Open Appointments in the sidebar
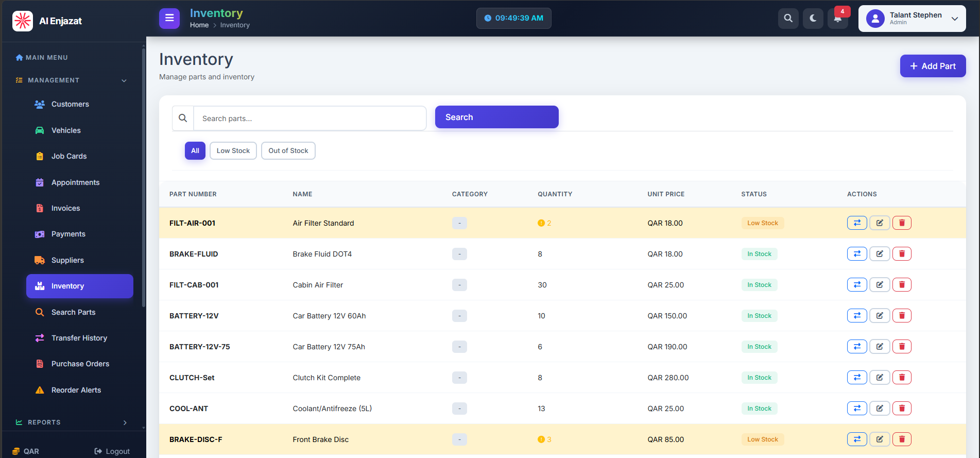This screenshot has height=458, width=980. (80, 182)
